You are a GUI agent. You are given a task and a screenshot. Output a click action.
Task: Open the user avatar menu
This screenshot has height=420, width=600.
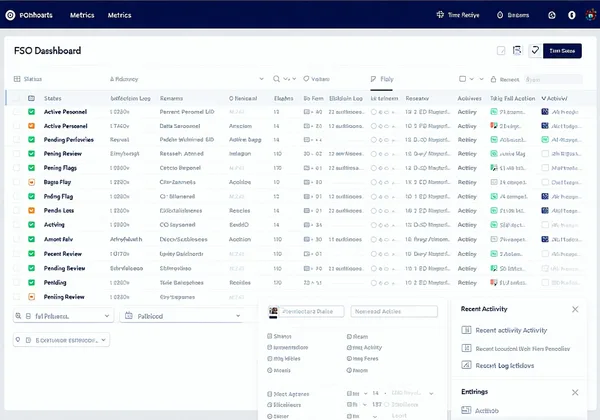coord(591,15)
